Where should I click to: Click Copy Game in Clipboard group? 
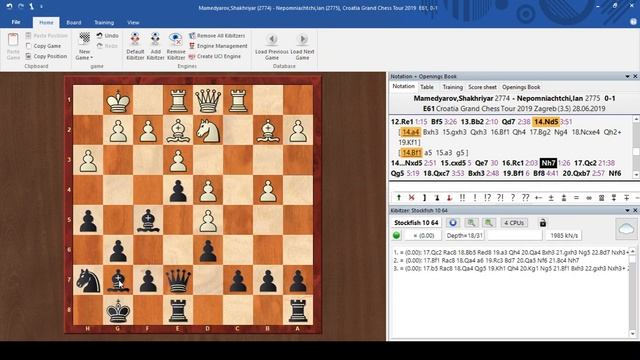43,46
